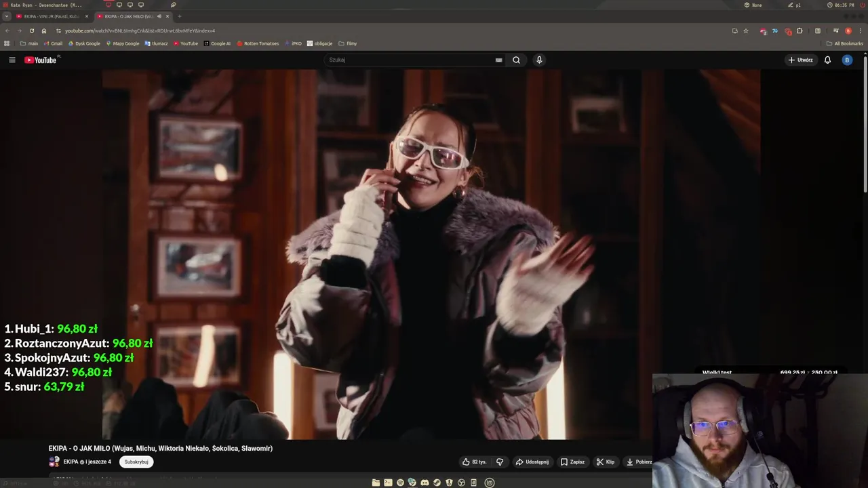Screen dimensions: 868x488
Task: Click the Utwórz create button
Action: [800, 60]
